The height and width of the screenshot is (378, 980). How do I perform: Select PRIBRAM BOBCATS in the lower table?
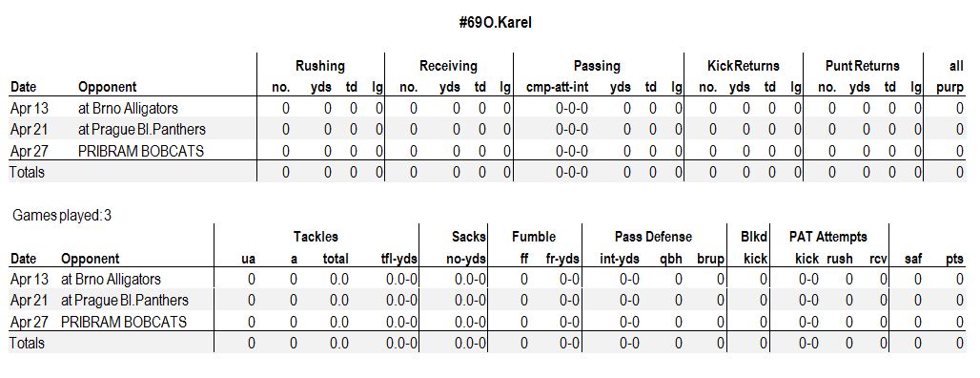coord(124,322)
